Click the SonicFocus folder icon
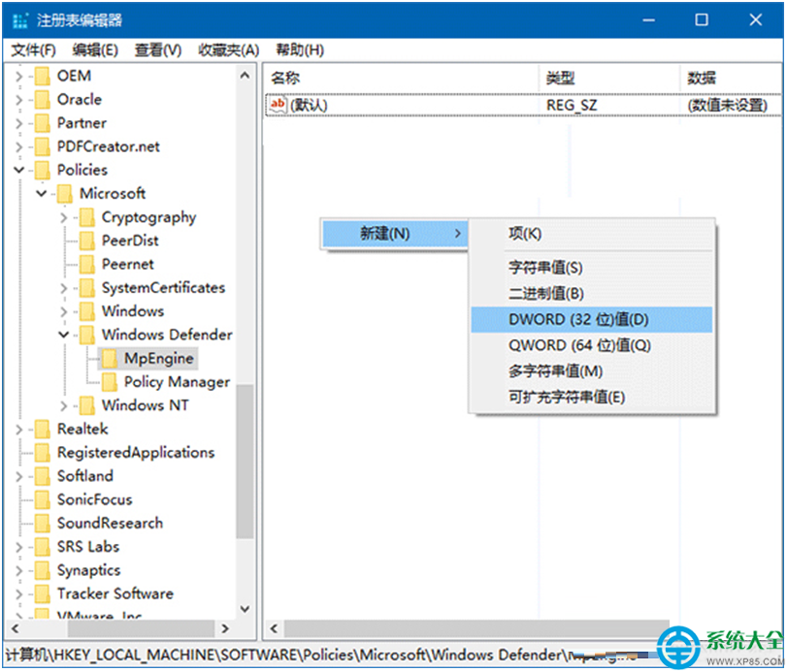The image size is (787, 672). tap(42, 500)
